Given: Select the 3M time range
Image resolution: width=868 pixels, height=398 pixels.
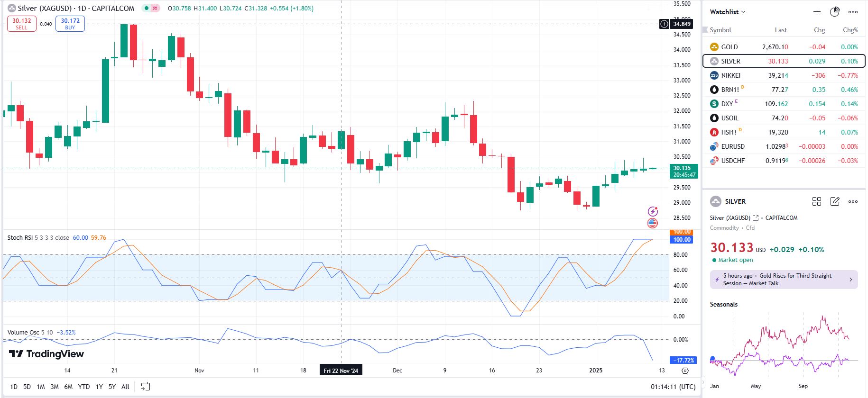Looking at the screenshot, I should click(55, 387).
